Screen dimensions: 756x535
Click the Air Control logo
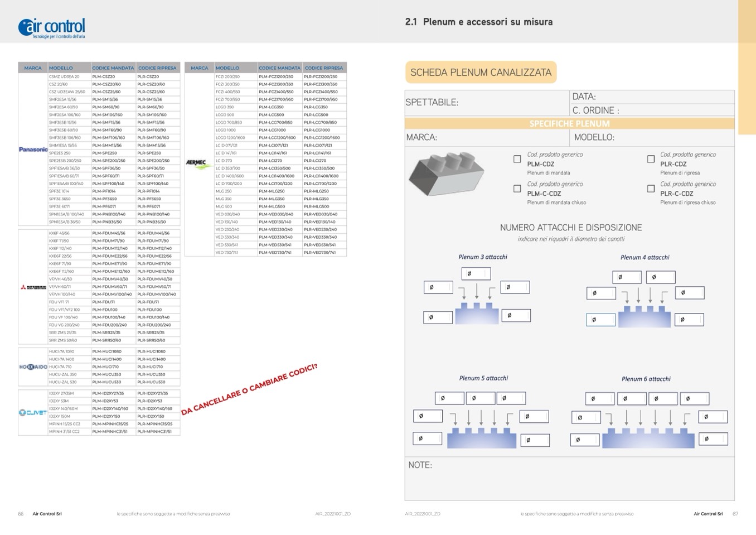pos(52,27)
